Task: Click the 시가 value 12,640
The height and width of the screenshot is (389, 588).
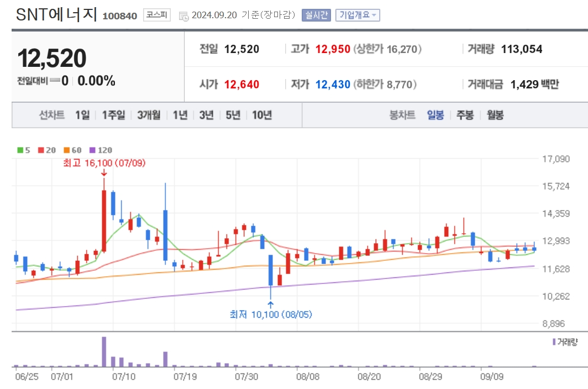Action: point(242,85)
